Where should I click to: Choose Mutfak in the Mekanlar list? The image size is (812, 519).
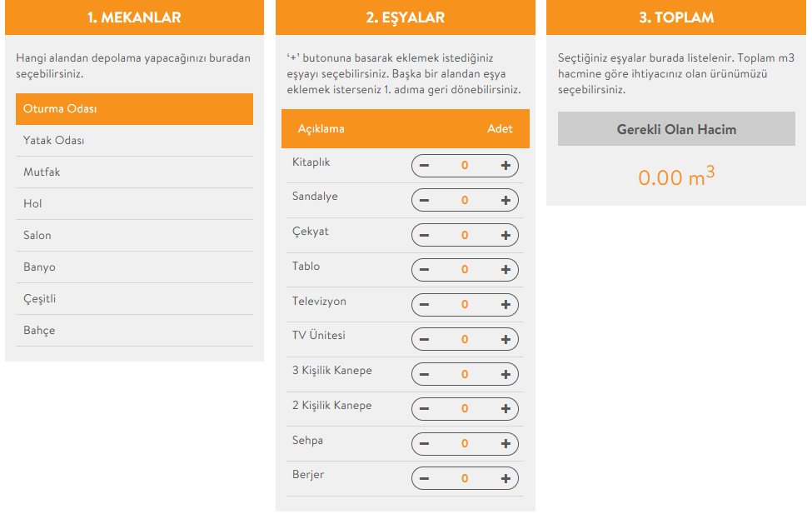click(x=134, y=172)
